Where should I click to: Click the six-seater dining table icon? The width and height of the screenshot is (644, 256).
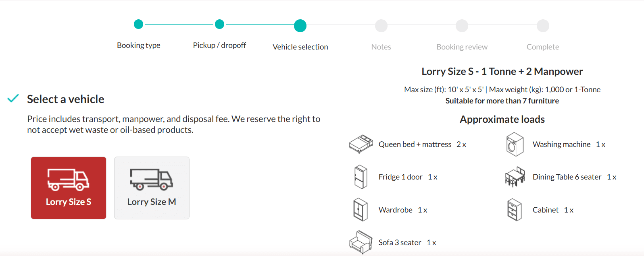(515, 177)
